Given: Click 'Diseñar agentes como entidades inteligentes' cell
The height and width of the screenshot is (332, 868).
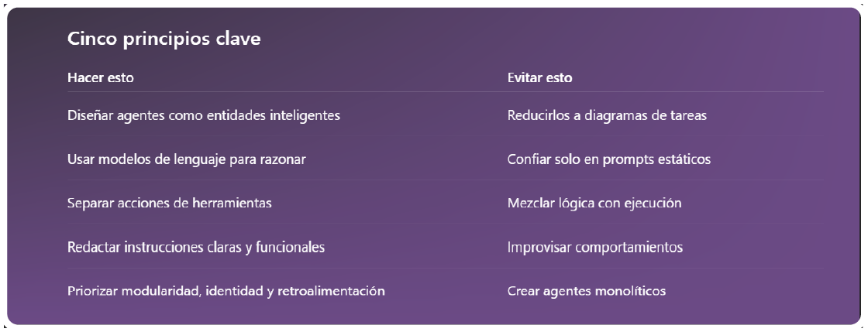Looking at the screenshot, I should [x=204, y=115].
